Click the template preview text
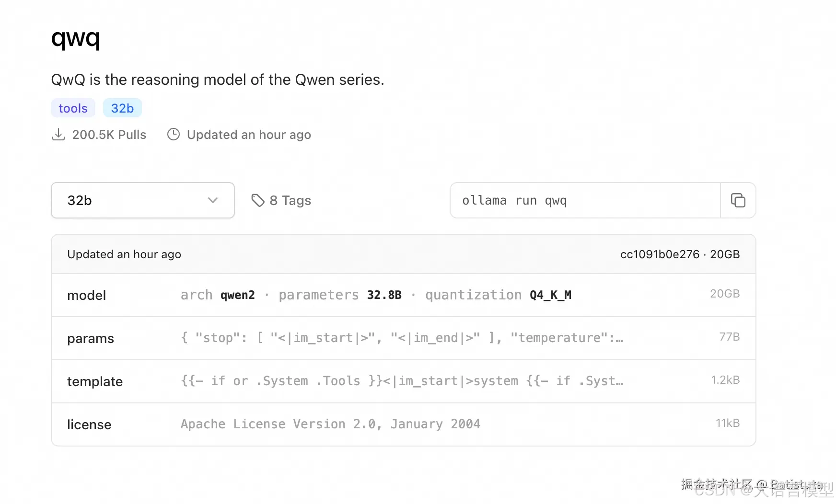 [402, 381]
